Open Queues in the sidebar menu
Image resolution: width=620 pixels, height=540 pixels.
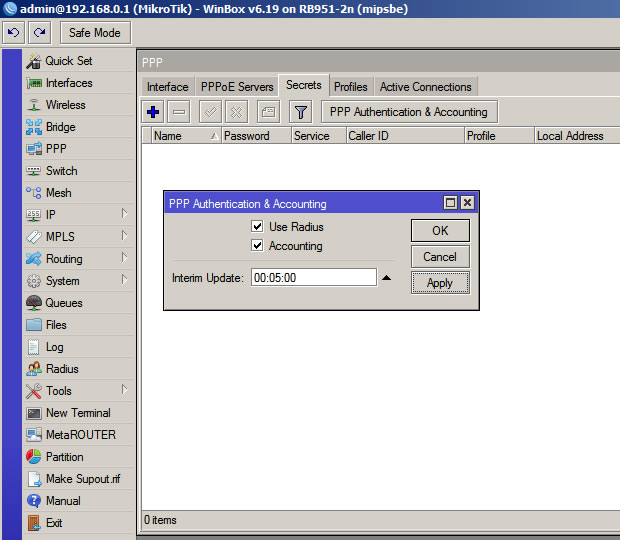click(x=64, y=303)
